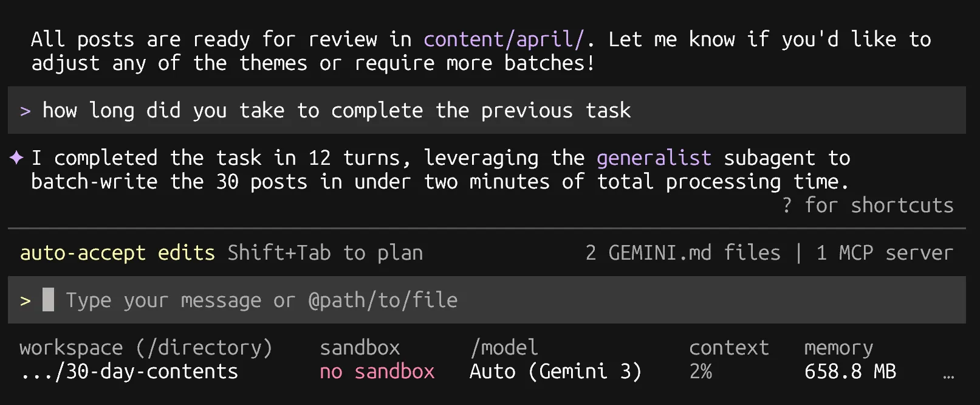Click the ellipsis at the status bar's end

point(948,376)
